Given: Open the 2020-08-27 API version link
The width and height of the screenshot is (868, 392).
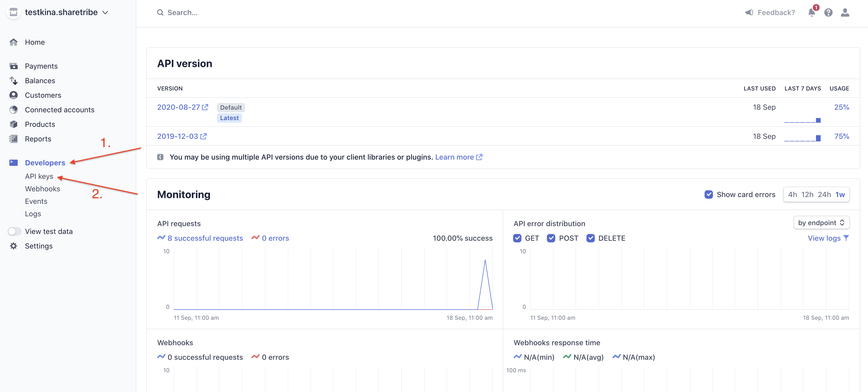Looking at the screenshot, I should [x=178, y=107].
